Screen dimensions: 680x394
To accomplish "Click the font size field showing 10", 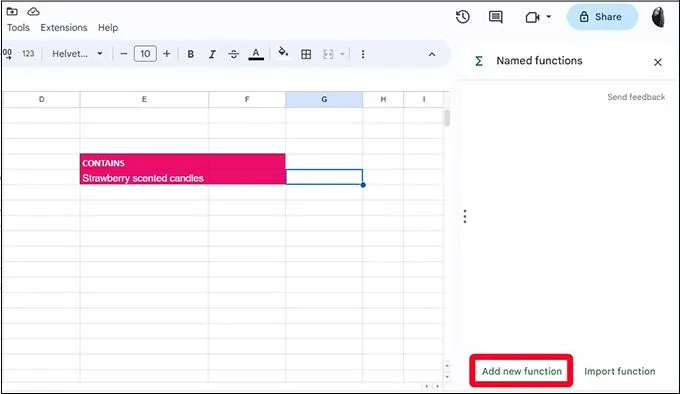I will (145, 54).
